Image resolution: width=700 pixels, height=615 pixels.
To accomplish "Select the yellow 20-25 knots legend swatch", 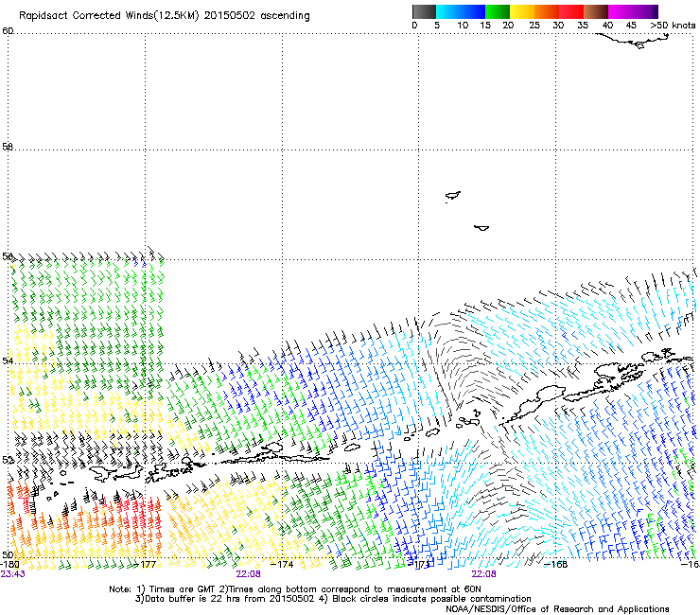I will [522, 11].
